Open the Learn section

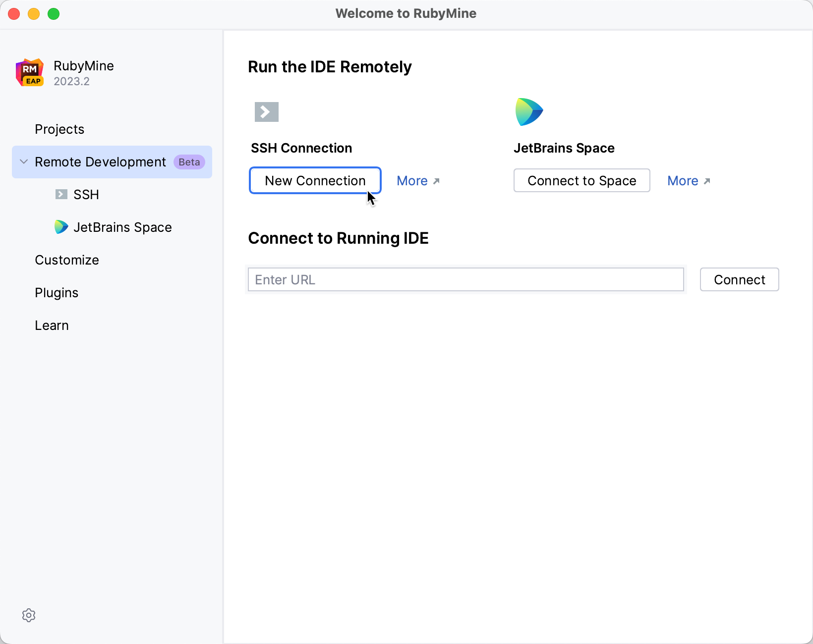point(52,325)
